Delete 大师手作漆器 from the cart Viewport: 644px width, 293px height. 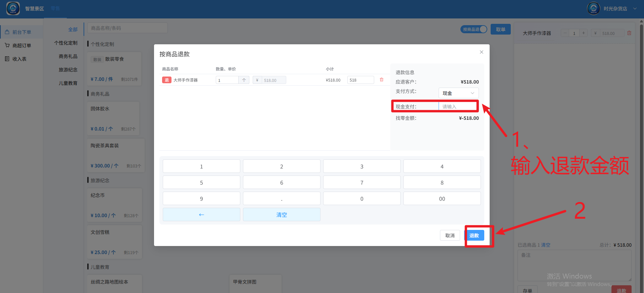[x=629, y=33]
